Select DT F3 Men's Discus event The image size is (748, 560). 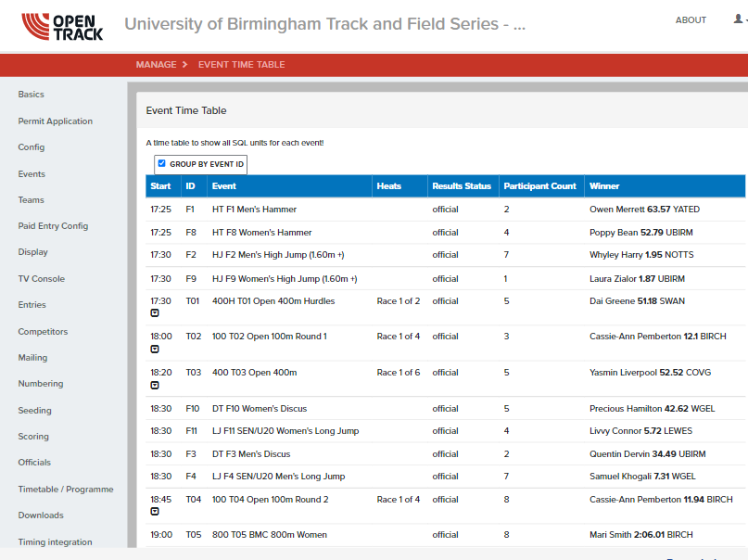click(251, 454)
